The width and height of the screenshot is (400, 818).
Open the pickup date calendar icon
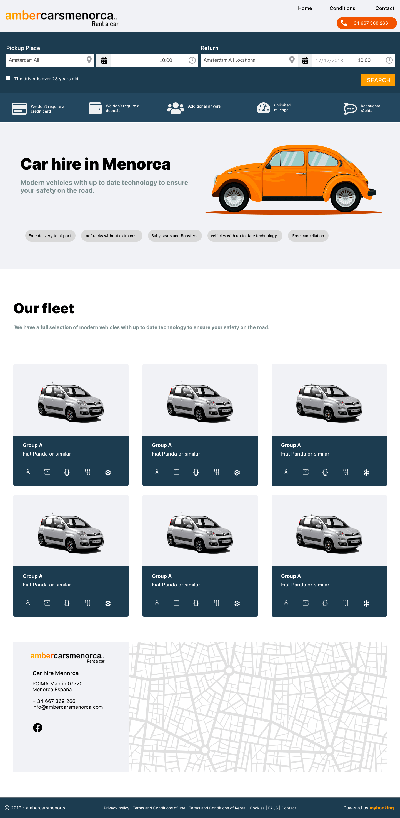click(104, 61)
